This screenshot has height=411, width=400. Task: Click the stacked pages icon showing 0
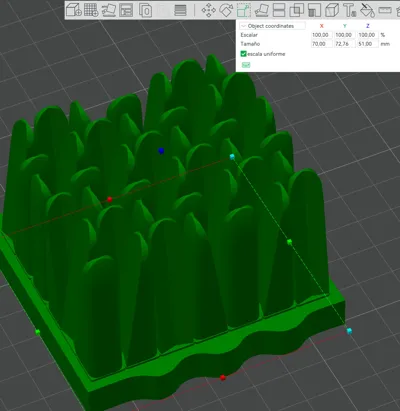click(145, 10)
